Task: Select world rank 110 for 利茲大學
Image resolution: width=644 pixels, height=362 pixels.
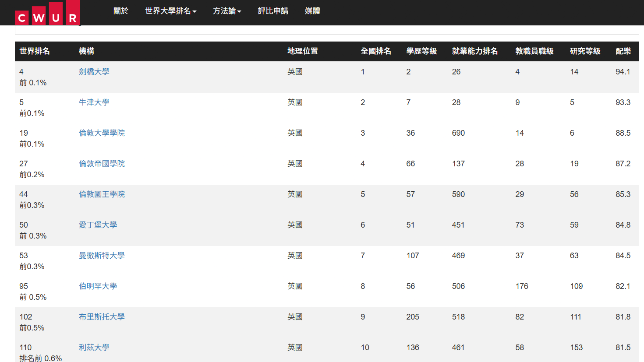Action: tap(26, 348)
